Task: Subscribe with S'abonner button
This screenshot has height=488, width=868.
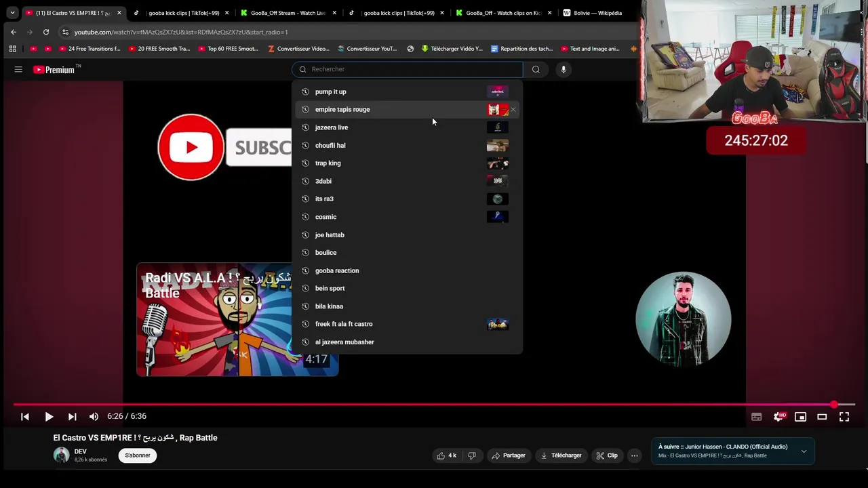Action: click(138, 455)
